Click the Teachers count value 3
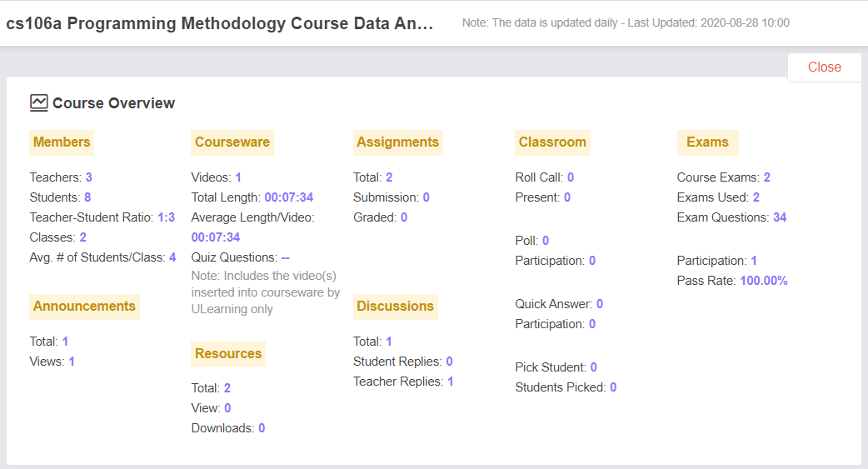Viewport: 868px width, 469px height. (88, 177)
